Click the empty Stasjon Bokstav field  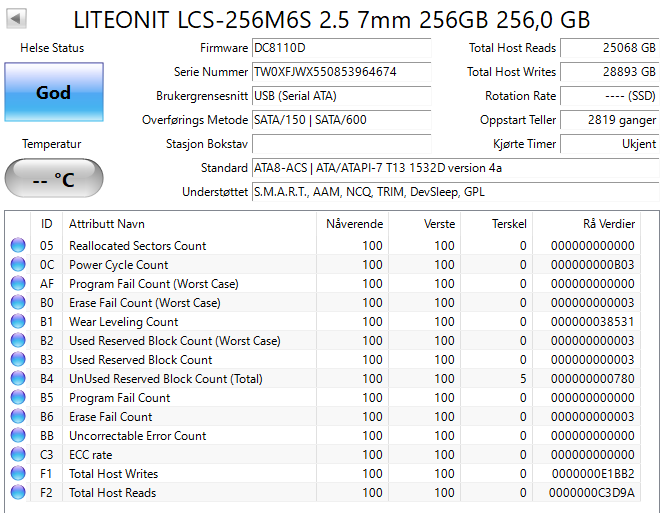pyautogui.click(x=341, y=144)
